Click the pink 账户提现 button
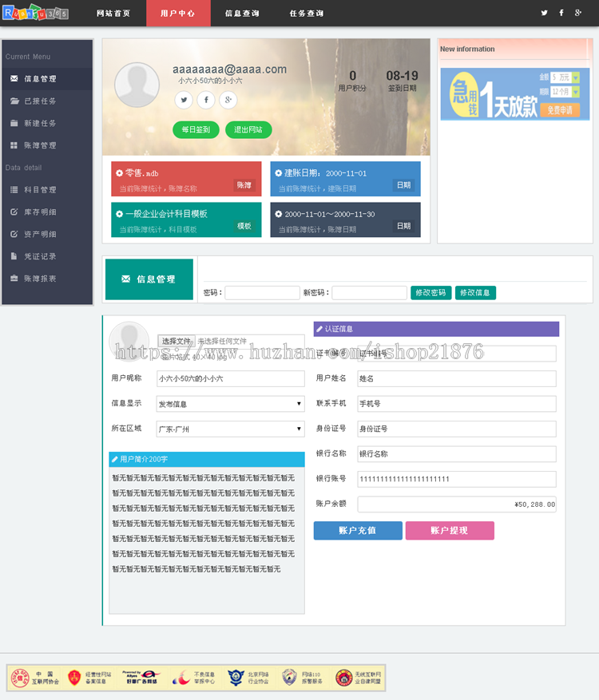The width and height of the screenshot is (599, 700). (450, 531)
